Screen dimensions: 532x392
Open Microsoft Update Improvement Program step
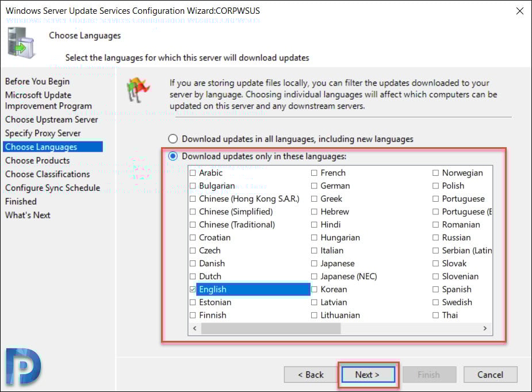pyautogui.click(x=48, y=101)
